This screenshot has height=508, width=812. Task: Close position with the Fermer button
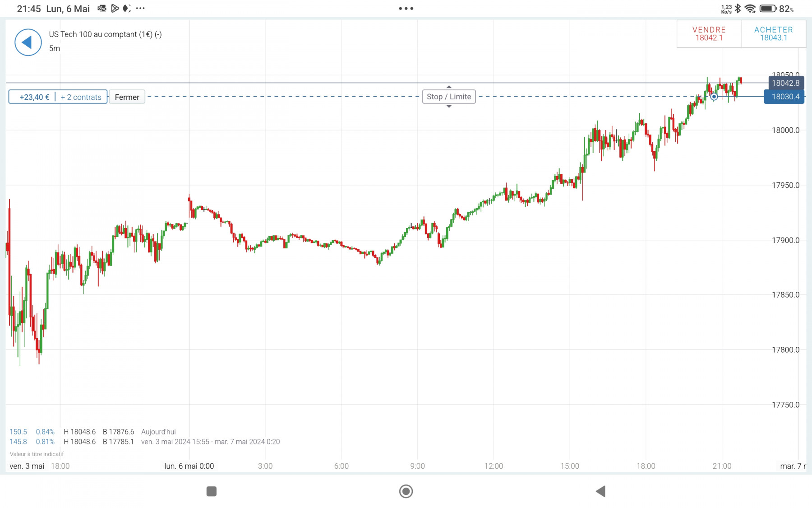click(x=127, y=97)
